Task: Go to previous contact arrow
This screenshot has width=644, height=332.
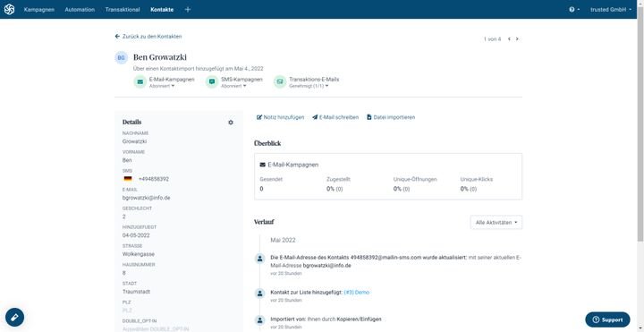Action: click(x=509, y=39)
